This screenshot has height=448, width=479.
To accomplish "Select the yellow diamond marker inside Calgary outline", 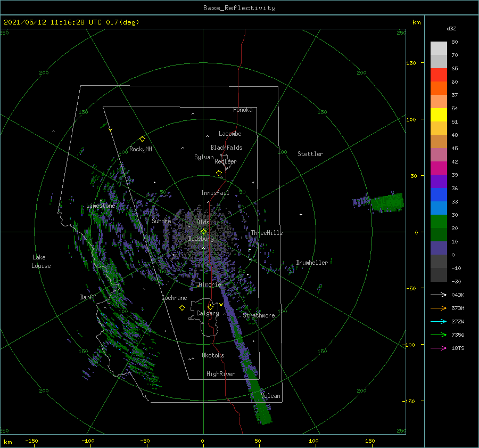I will (210, 307).
